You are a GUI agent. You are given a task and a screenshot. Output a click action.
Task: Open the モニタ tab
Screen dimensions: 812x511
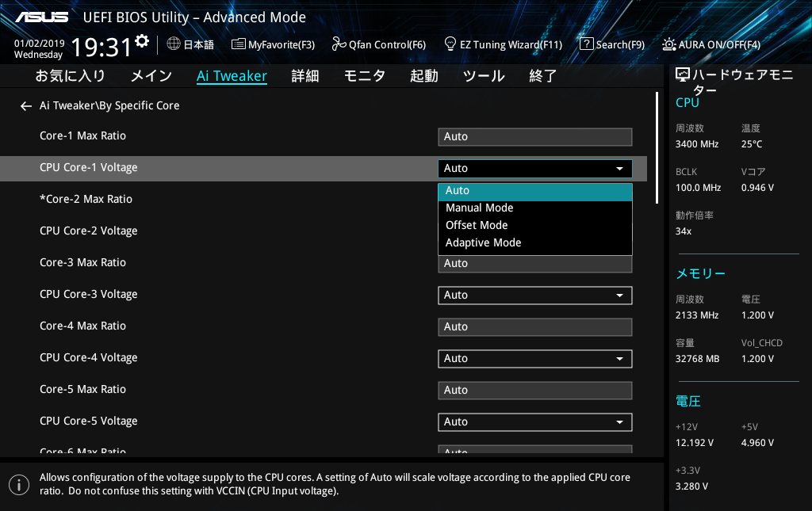(364, 76)
